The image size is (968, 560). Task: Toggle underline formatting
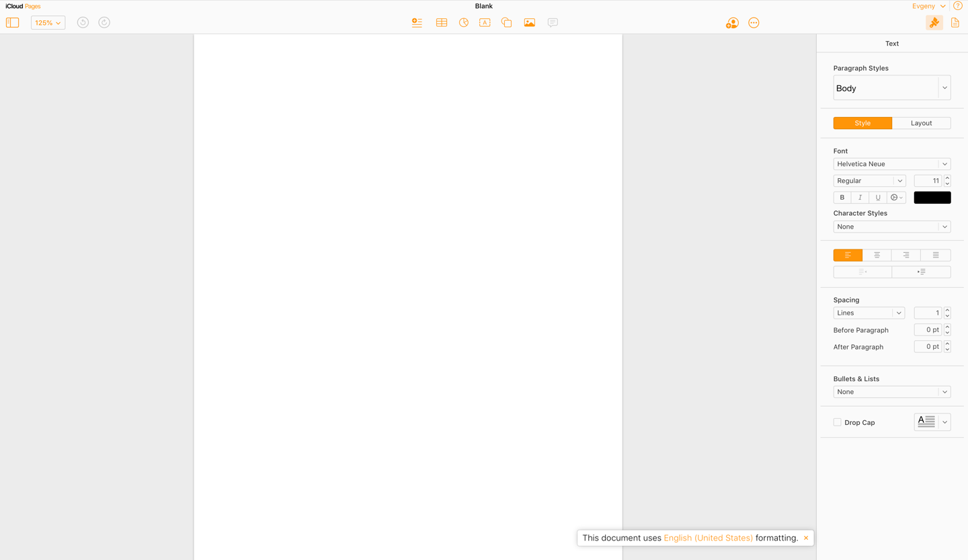point(878,197)
